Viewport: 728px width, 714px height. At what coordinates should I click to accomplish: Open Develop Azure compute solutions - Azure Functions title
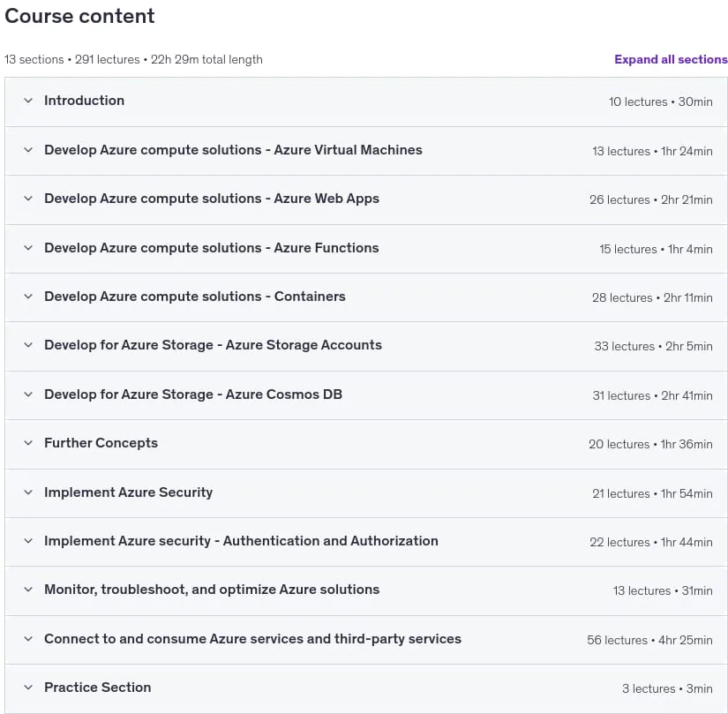[x=211, y=247]
